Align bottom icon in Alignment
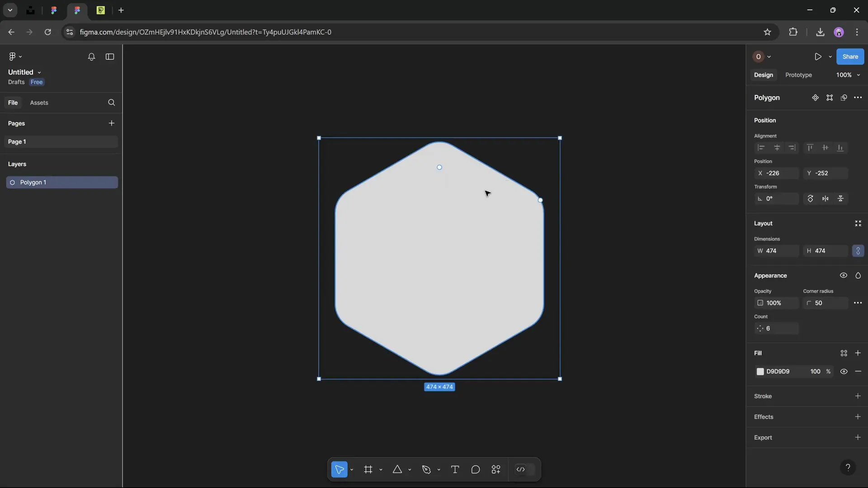Screen dimensions: 868x488 point(840,148)
